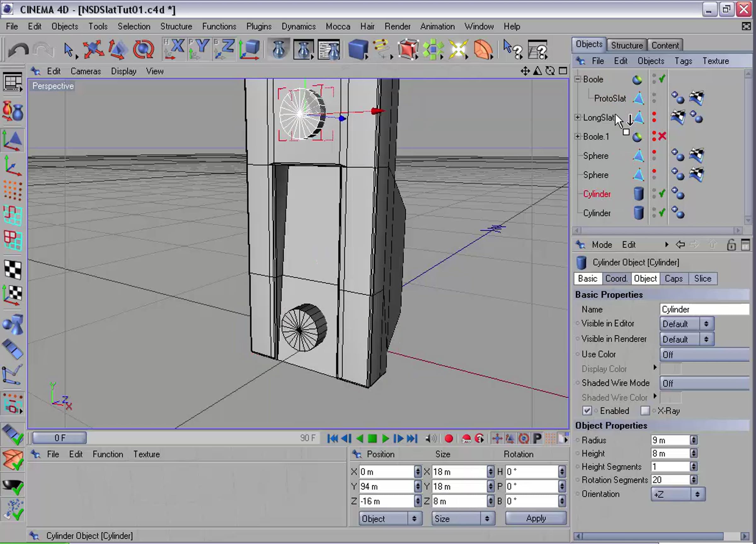Expand the LongSlat tree item
756x544 pixels.
click(x=577, y=117)
